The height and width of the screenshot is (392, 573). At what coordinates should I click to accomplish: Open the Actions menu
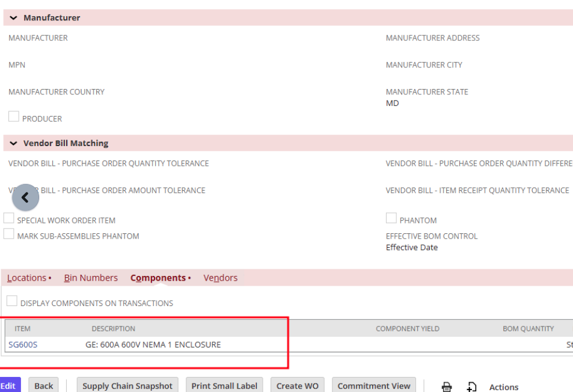coord(503,387)
